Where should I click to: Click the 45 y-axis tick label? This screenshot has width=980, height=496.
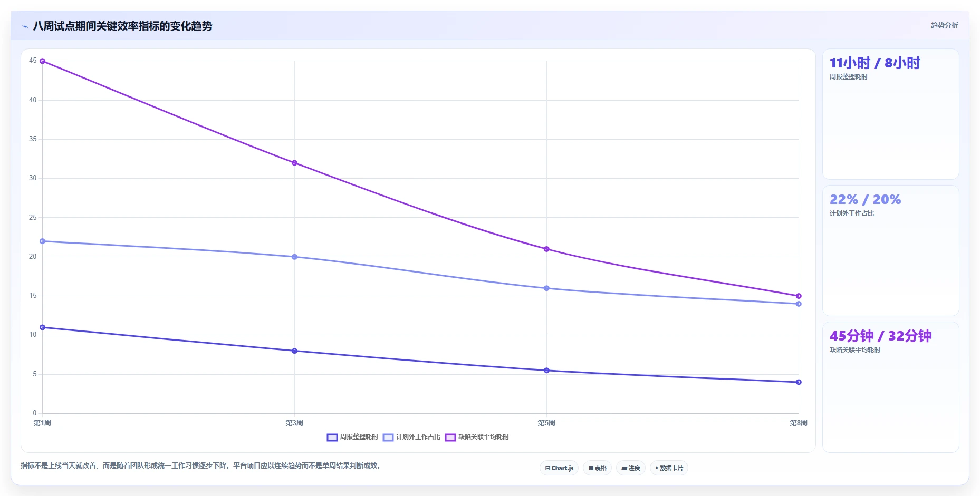tap(33, 61)
